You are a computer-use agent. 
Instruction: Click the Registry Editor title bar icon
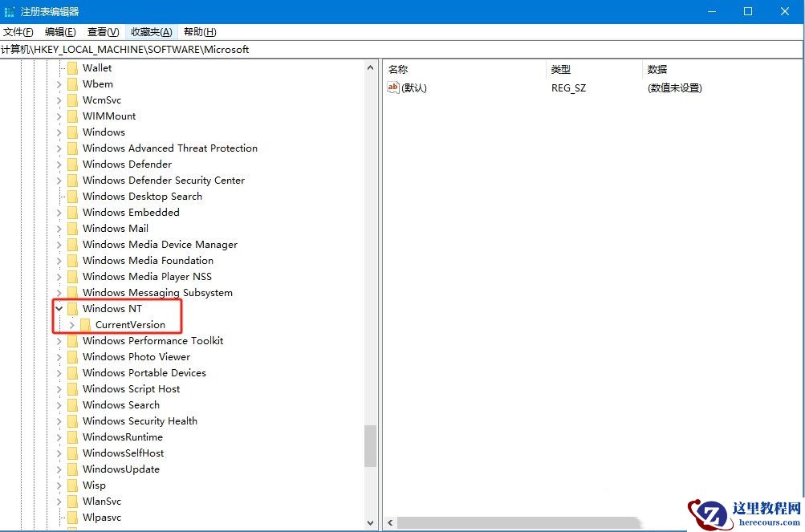pos(10,11)
